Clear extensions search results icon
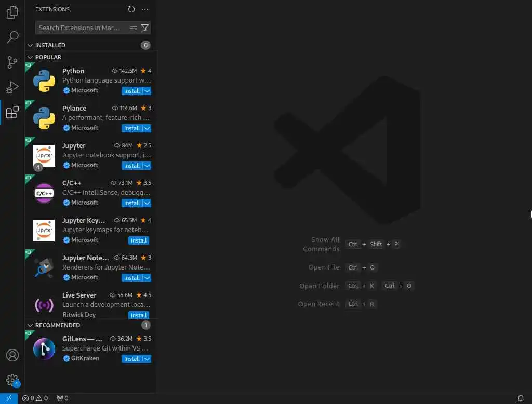532x404 pixels. pyautogui.click(x=134, y=28)
